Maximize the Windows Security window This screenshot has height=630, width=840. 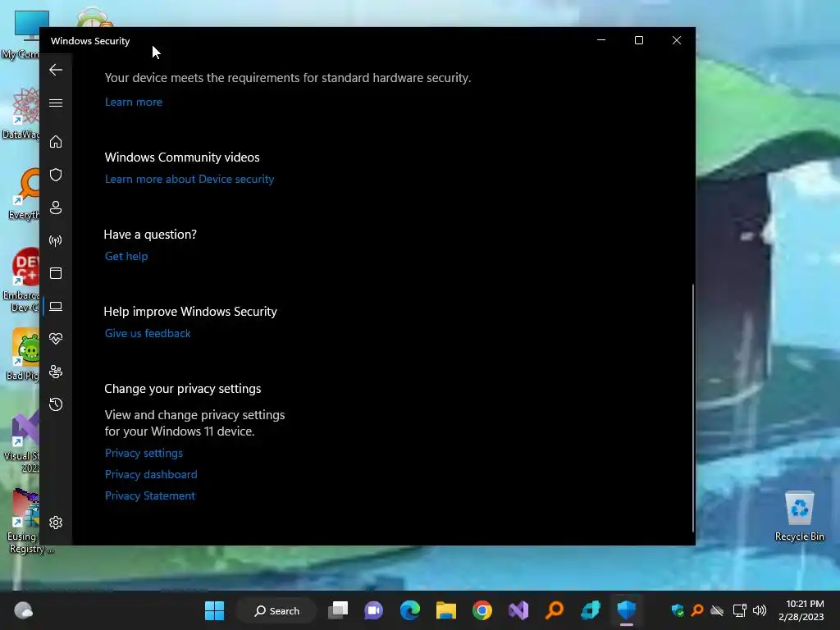(x=638, y=40)
